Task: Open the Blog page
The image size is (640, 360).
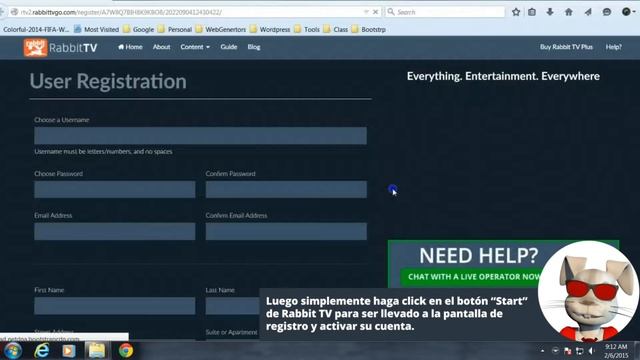Action: click(253, 47)
